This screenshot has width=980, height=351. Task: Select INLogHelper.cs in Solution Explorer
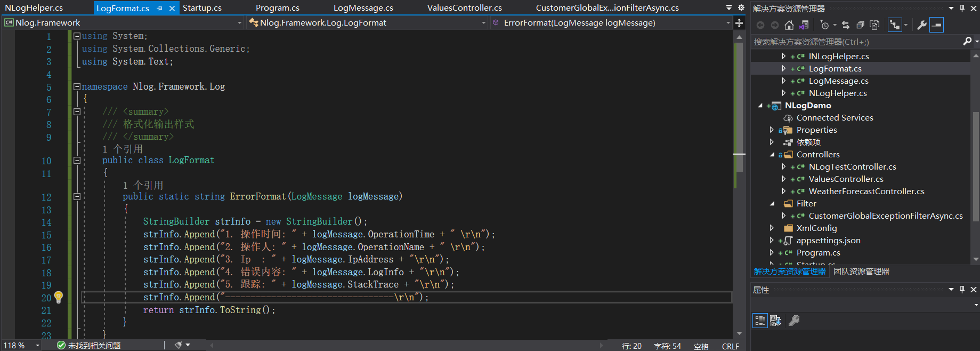tap(838, 57)
